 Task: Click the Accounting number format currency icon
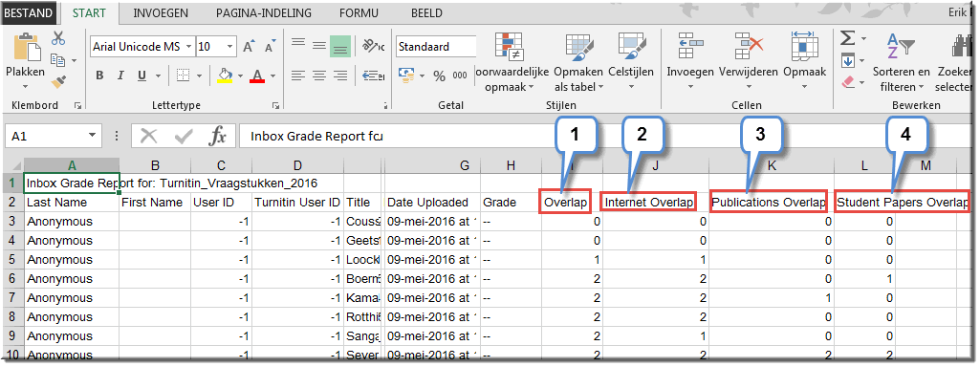point(406,76)
